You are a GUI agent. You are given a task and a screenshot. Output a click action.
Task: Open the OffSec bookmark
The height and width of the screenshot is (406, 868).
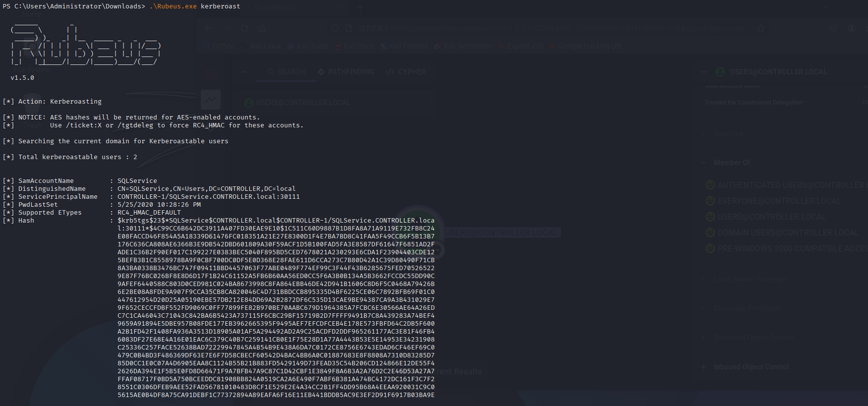[x=219, y=46]
